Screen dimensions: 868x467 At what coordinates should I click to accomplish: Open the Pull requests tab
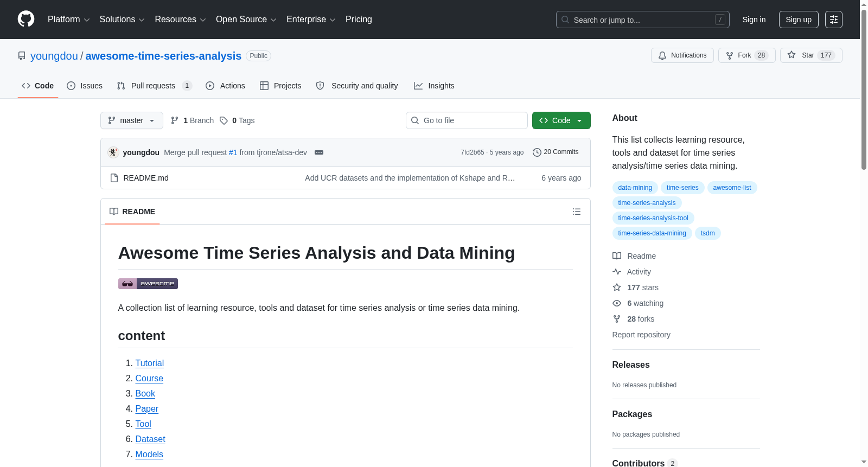(x=154, y=86)
